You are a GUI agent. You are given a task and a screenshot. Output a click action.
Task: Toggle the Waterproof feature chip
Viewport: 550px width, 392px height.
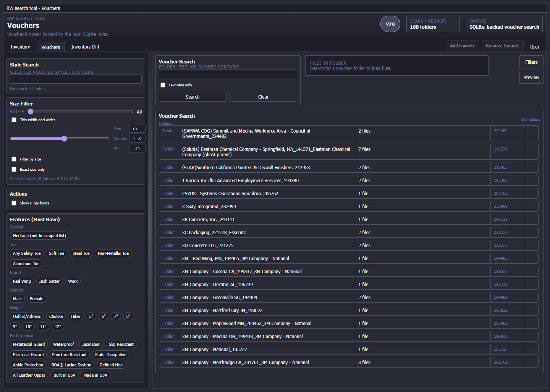(x=63, y=344)
